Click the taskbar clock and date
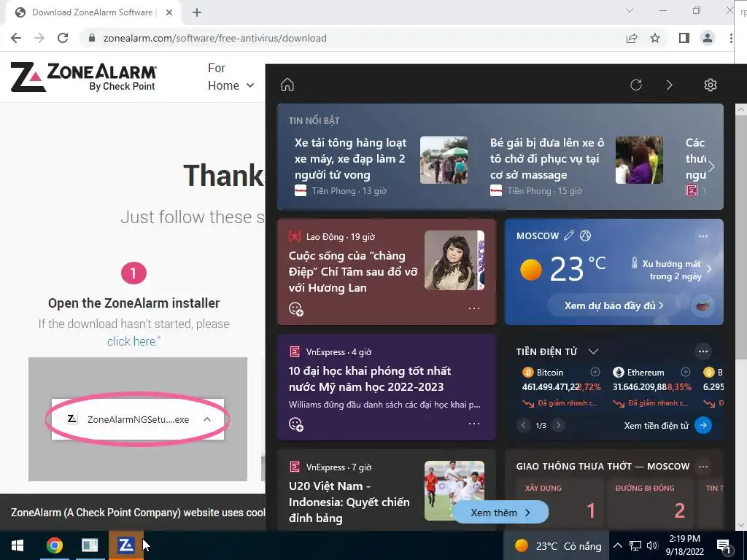 [684, 545]
